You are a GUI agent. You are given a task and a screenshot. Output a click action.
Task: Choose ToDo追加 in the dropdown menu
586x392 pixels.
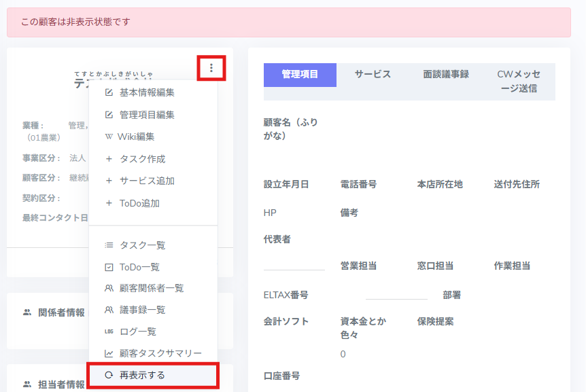(x=139, y=203)
